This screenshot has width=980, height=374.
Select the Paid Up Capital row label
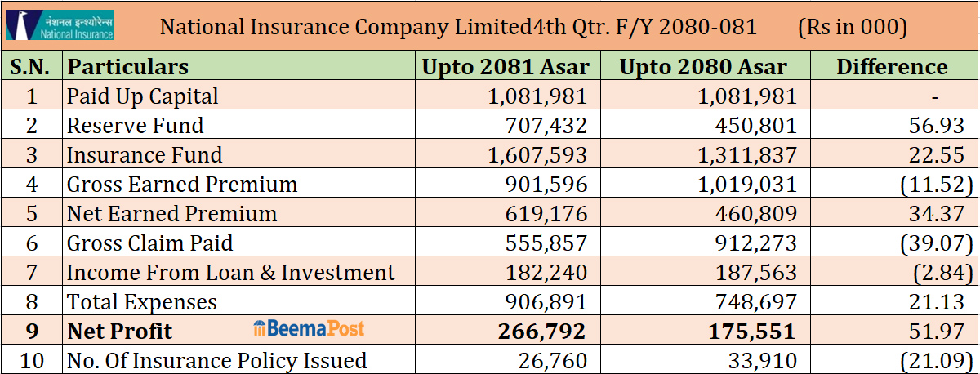pos(143,96)
